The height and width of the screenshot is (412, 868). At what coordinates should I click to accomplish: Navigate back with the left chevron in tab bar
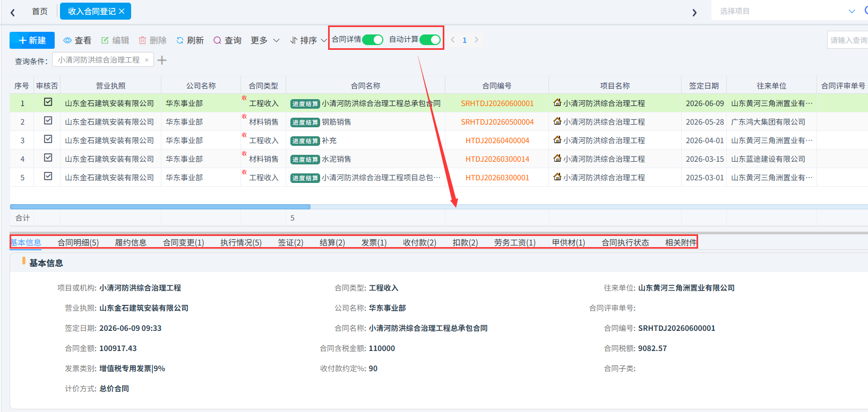click(13, 12)
